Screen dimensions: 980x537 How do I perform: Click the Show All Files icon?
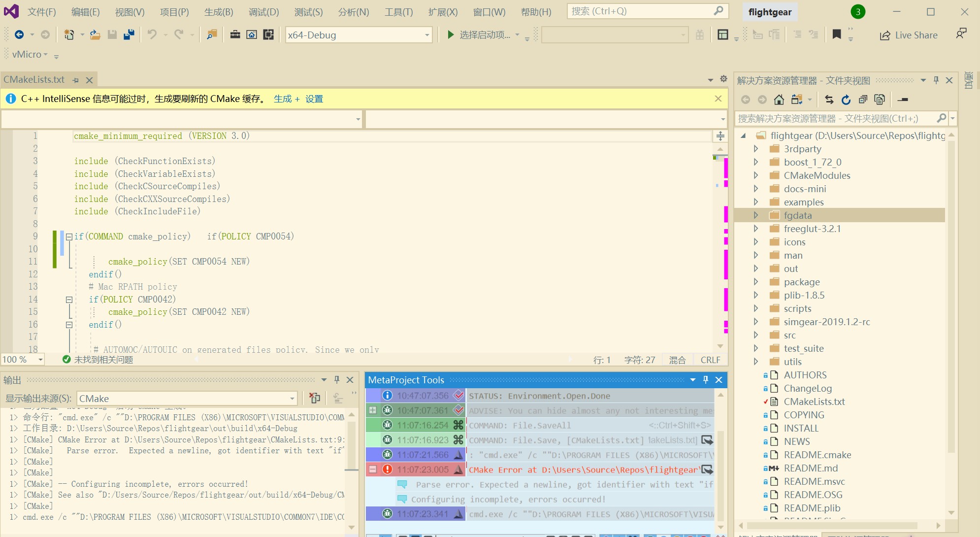point(880,100)
